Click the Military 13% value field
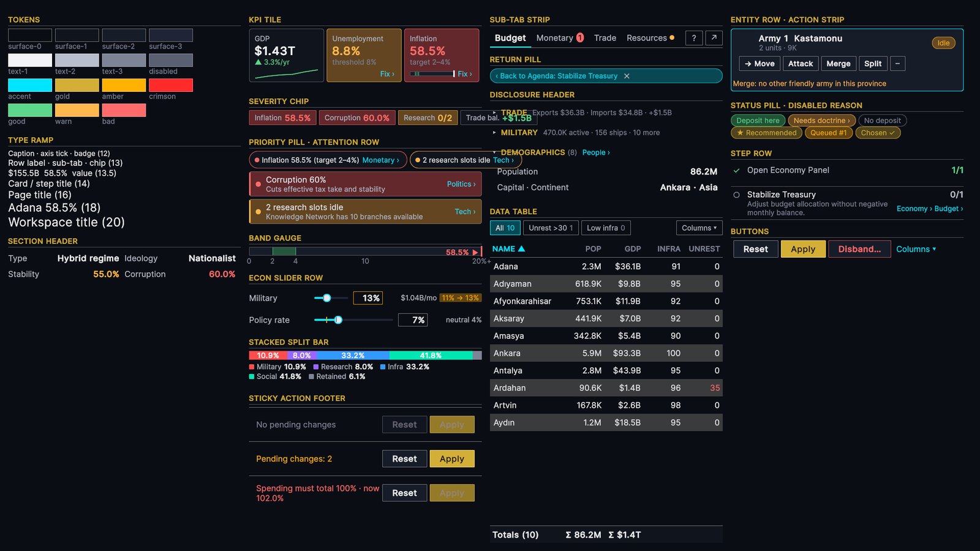The image size is (980, 551). pyautogui.click(x=369, y=298)
